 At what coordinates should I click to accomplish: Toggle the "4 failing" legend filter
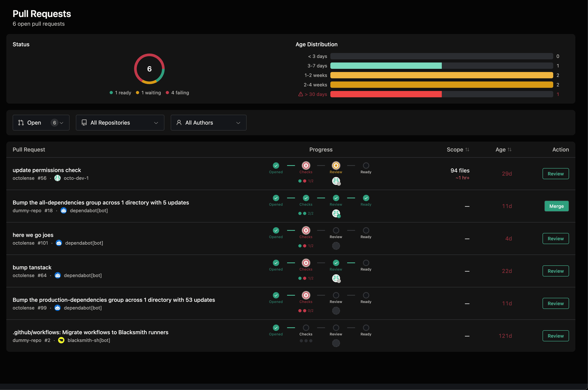[x=177, y=93]
